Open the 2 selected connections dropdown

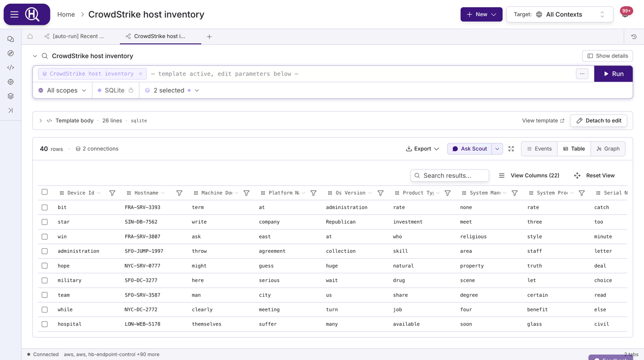[172, 90]
